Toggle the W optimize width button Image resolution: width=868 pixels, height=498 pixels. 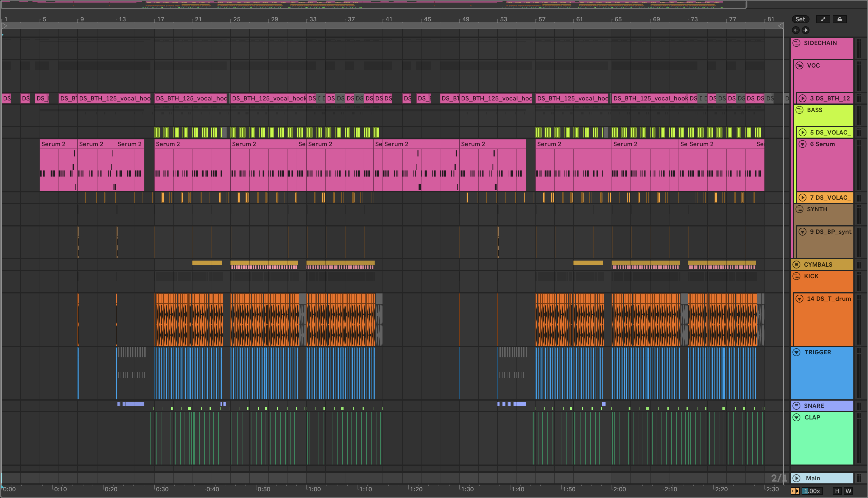pos(848,491)
